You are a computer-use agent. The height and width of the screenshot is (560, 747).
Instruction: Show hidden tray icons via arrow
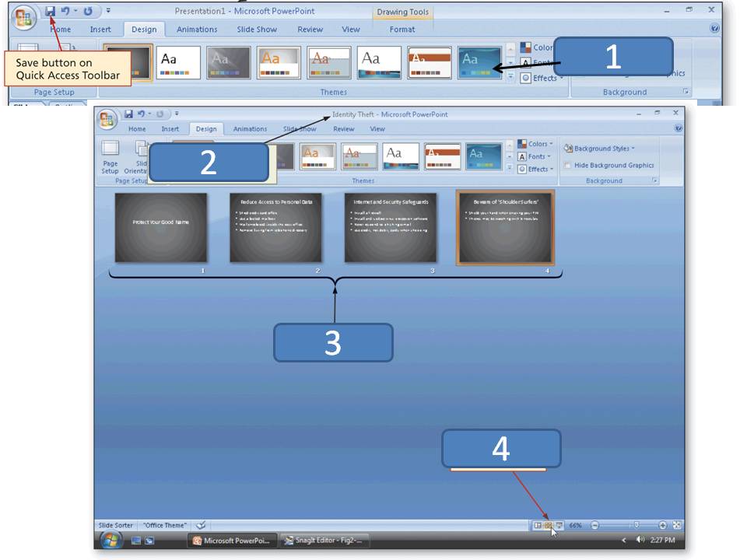click(x=623, y=540)
